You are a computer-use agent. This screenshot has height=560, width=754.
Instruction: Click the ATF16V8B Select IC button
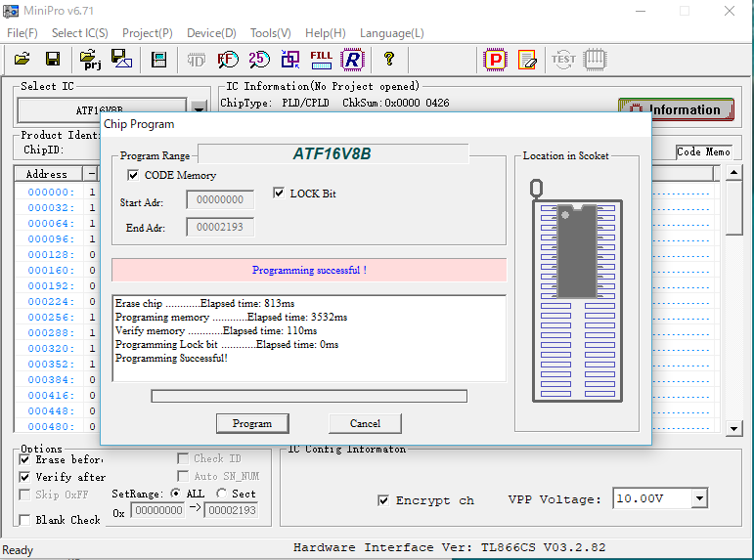point(102,110)
